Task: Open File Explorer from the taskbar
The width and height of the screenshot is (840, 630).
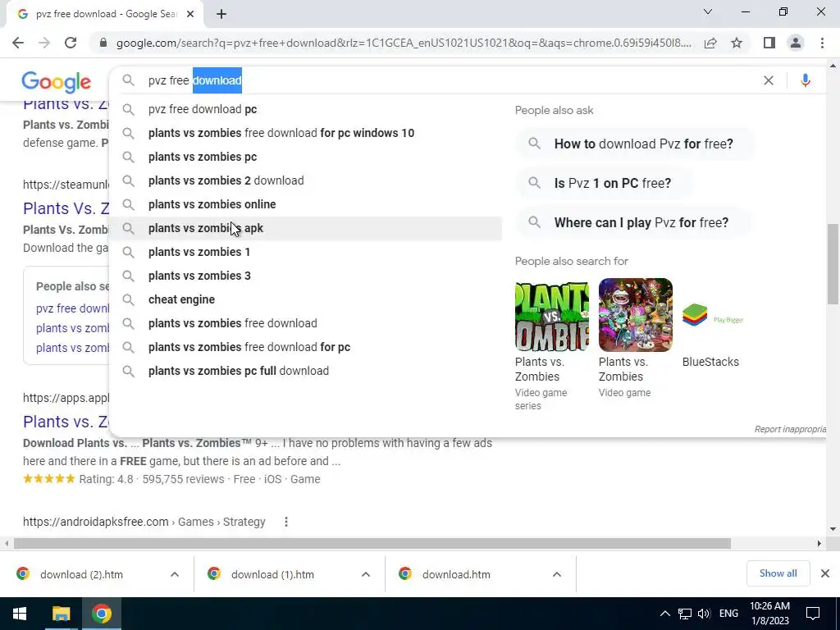Action: 61,614
